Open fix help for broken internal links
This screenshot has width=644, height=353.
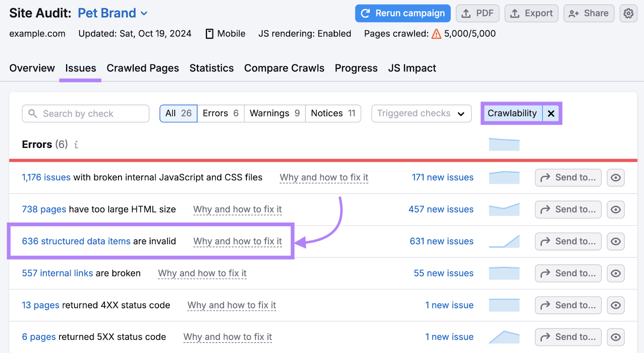(x=202, y=273)
